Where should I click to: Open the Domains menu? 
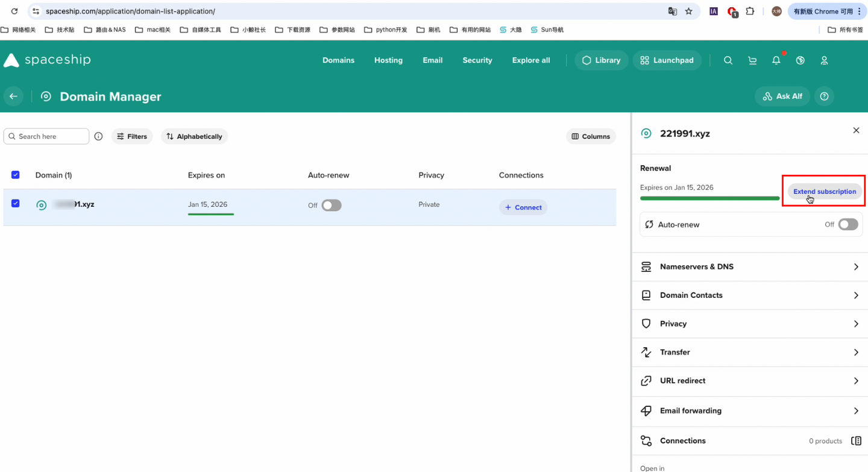[x=338, y=60]
